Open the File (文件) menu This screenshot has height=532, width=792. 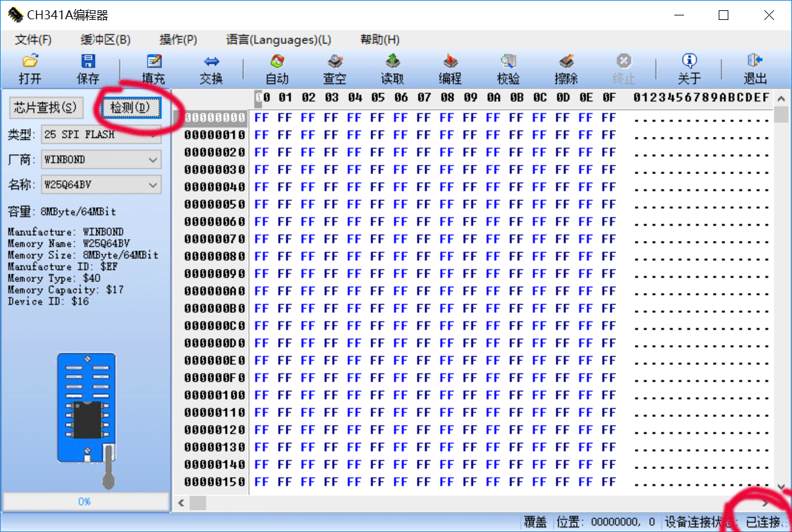point(33,40)
